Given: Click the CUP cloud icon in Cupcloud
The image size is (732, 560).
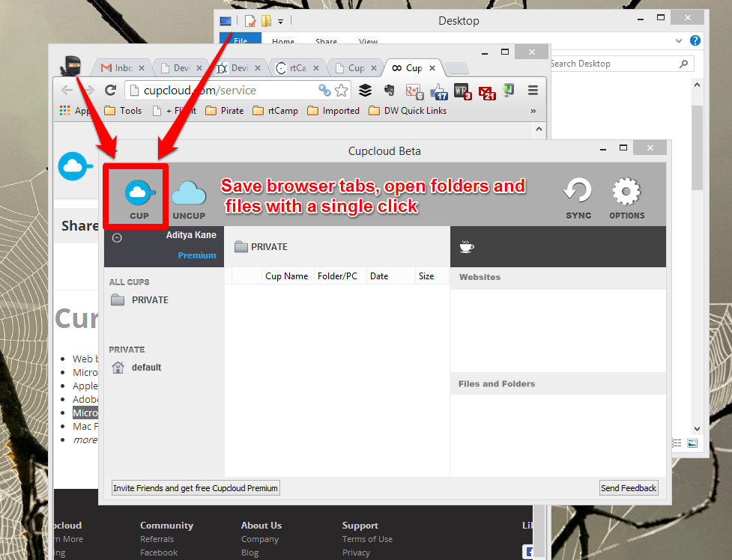Looking at the screenshot, I should point(139,192).
